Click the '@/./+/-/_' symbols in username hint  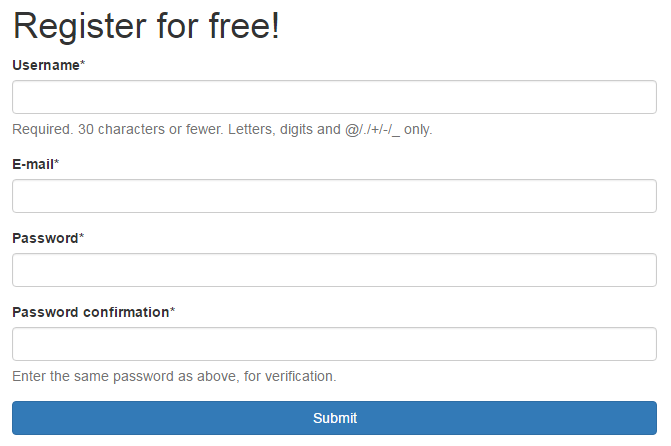(x=372, y=130)
